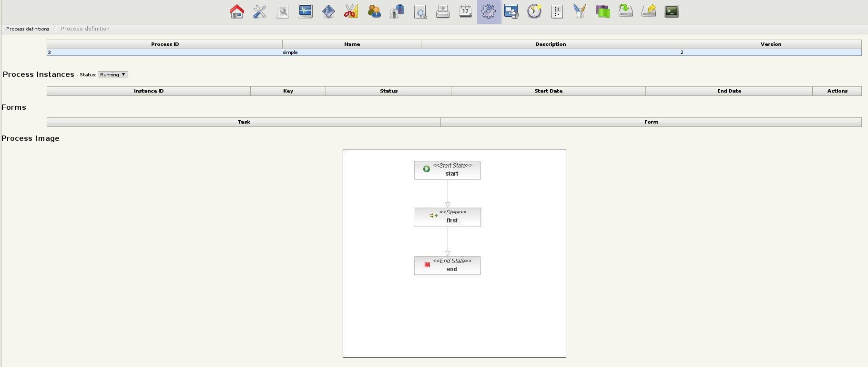
Task: Go to Process definitions breadcrumb
Action: tap(28, 29)
